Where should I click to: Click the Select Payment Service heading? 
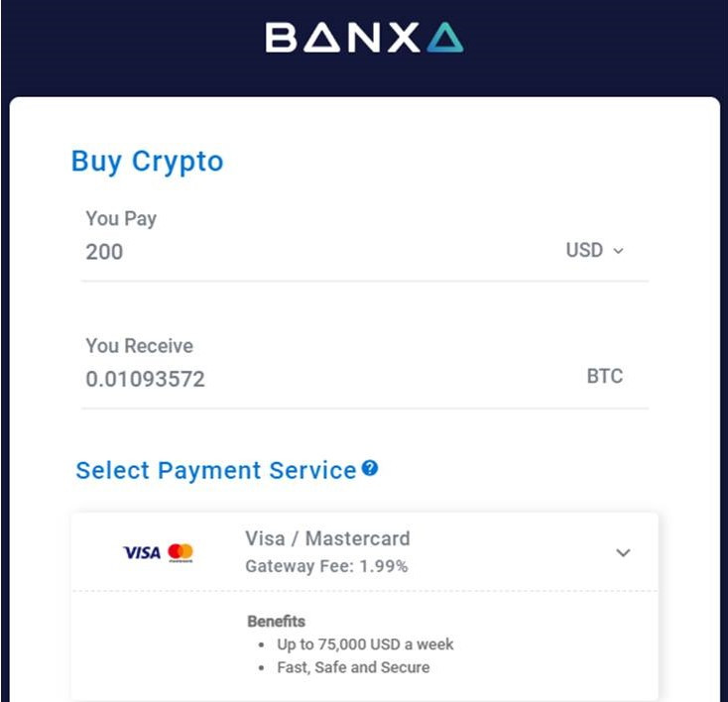point(216,470)
